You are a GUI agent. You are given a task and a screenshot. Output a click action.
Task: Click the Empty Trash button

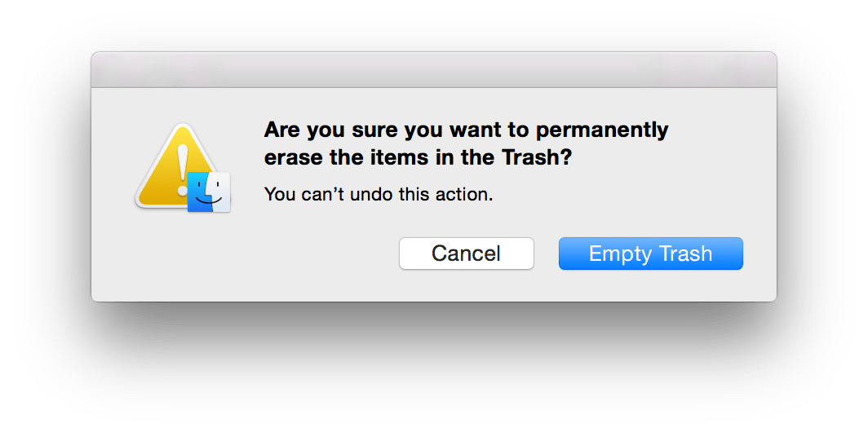(650, 253)
